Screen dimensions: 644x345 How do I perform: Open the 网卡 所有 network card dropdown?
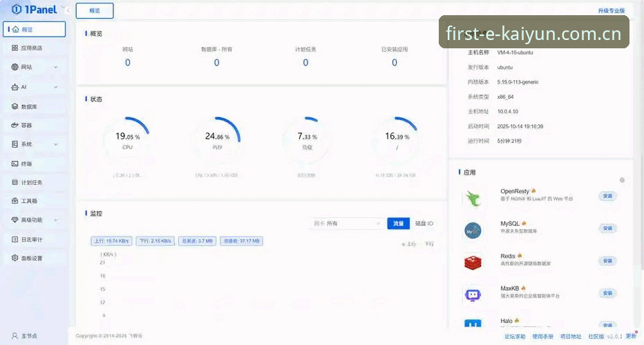click(347, 224)
